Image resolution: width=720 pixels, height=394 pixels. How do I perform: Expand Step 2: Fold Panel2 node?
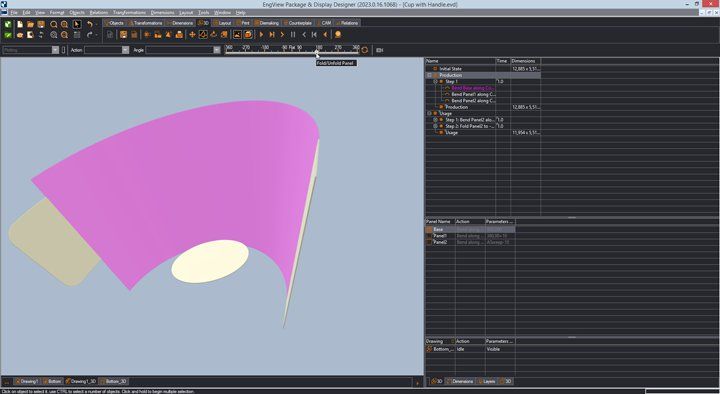(x=435, y=126)
